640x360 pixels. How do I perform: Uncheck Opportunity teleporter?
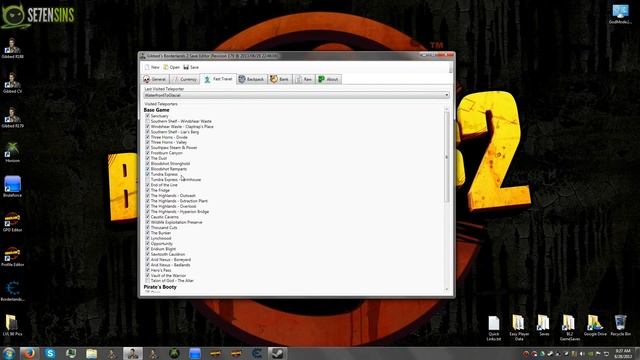(148, 243)
